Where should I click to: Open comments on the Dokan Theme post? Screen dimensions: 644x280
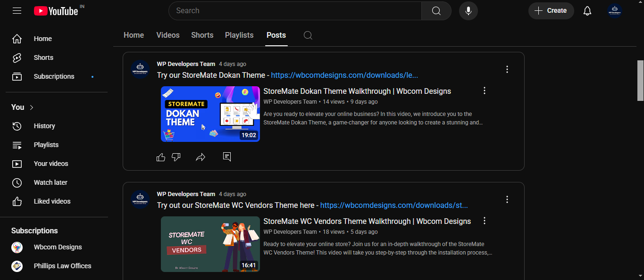coord(227,156)
